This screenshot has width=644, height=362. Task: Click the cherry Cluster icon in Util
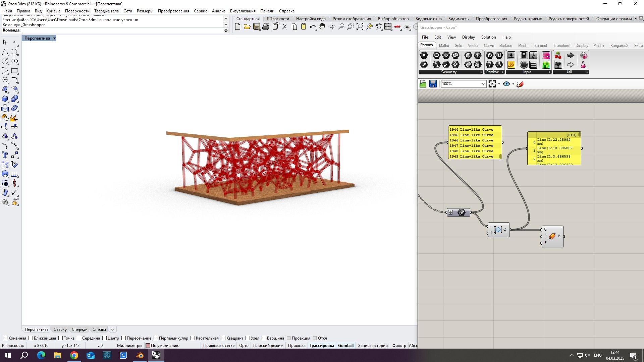558,55
